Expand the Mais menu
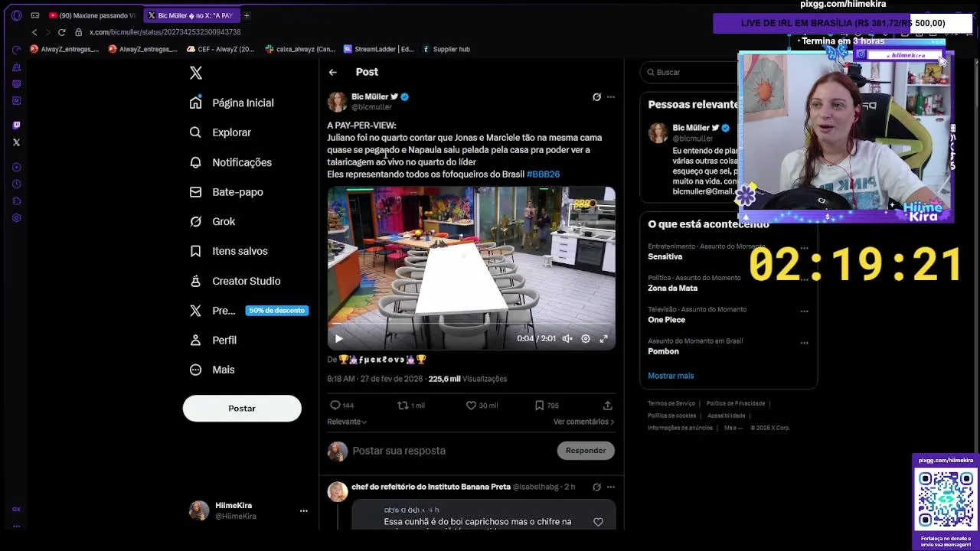This screenshot has height=551, width=980. 213,370
